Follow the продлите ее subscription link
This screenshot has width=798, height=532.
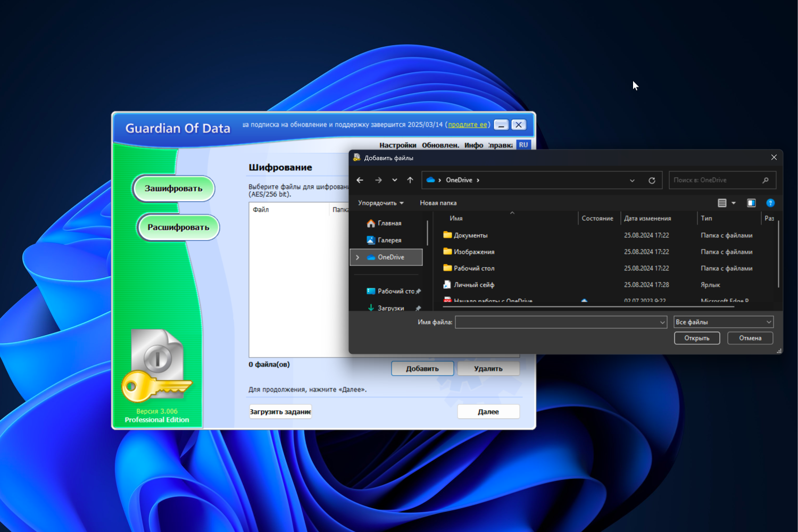click(468, 125)
